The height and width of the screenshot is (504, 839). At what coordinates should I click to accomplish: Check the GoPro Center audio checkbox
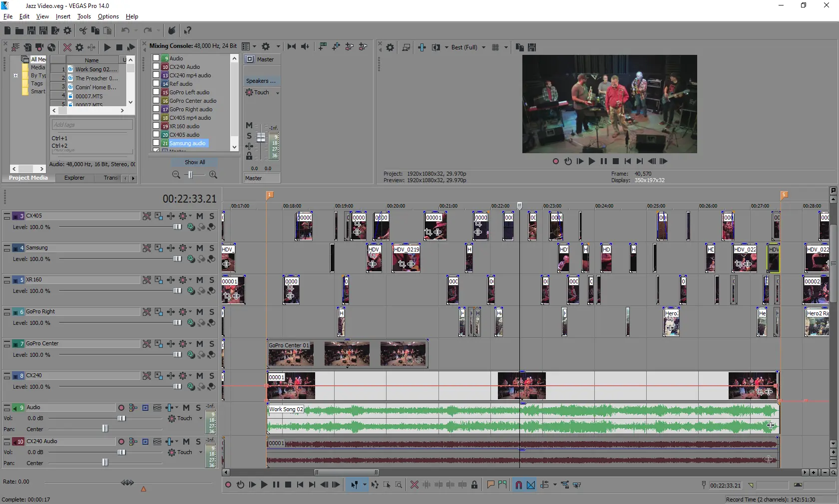(x=156, y=101)
